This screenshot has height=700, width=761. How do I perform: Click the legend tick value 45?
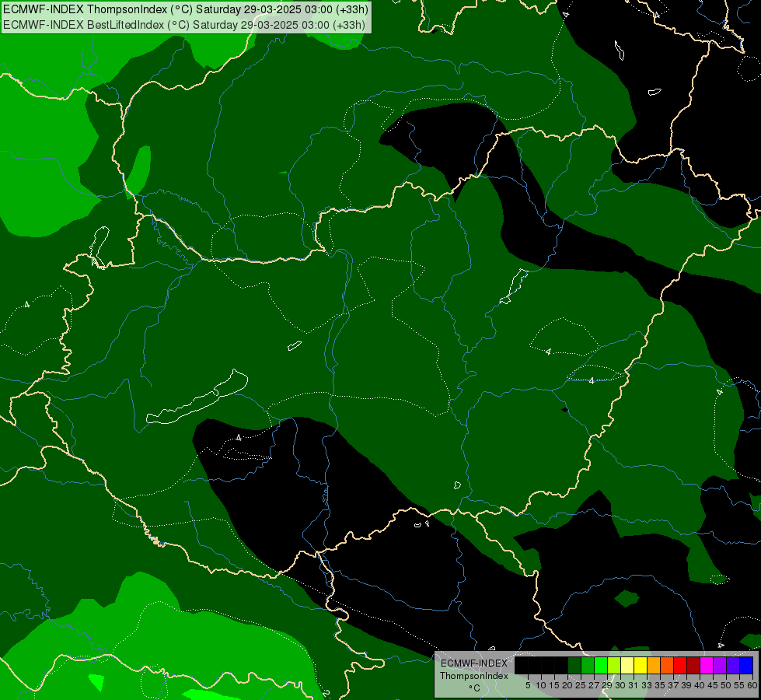pos(713,685)
